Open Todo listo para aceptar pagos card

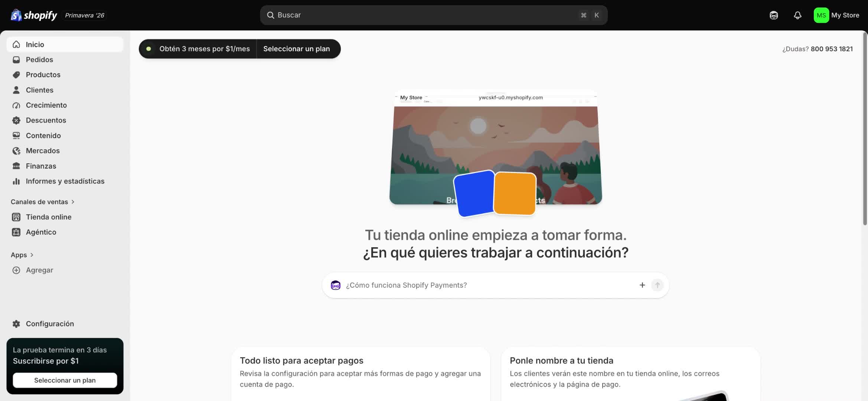click(360, 374)
